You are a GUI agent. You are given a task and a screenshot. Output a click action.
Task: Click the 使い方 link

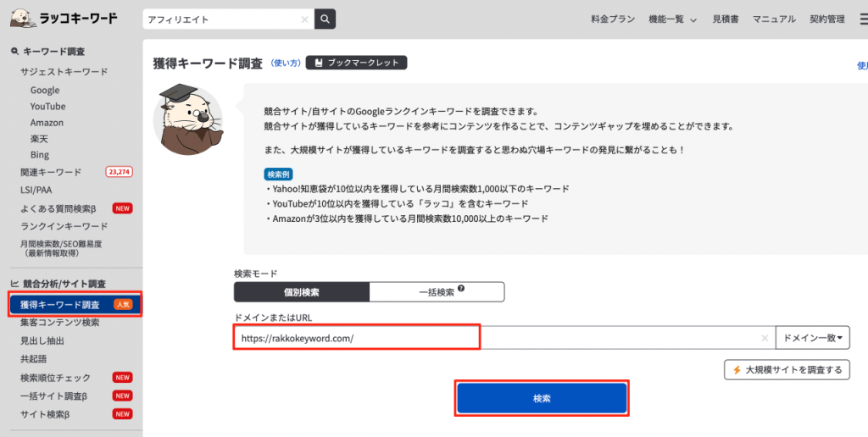(x=285, y=63)
